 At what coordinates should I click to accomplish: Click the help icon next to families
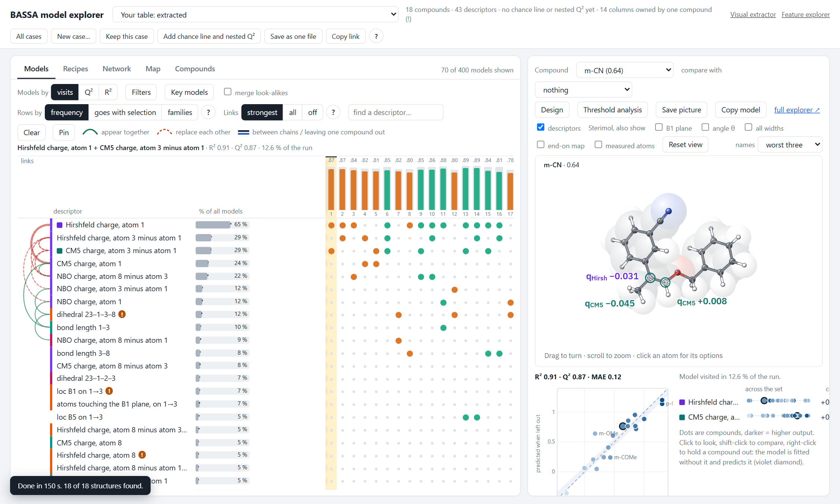pos(208,112)
